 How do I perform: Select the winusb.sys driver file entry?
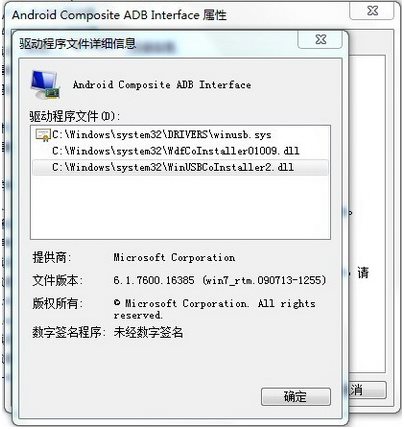click(180, 135)
